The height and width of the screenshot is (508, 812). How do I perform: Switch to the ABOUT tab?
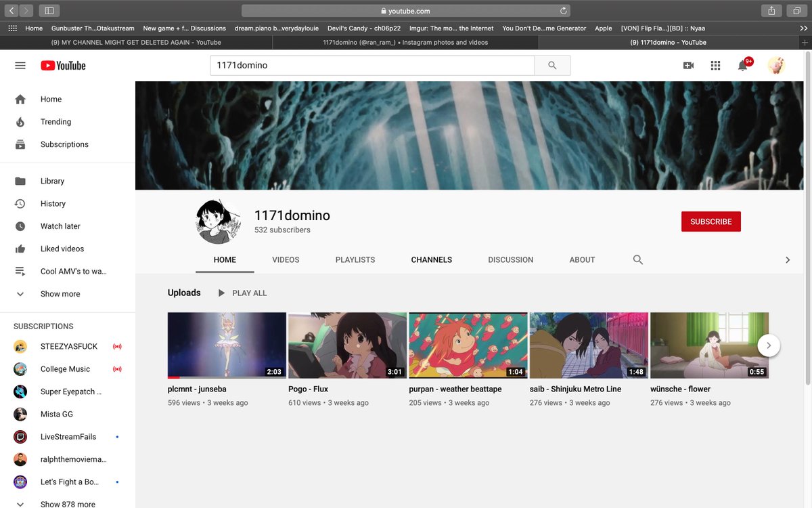click(x=582, y=259)
